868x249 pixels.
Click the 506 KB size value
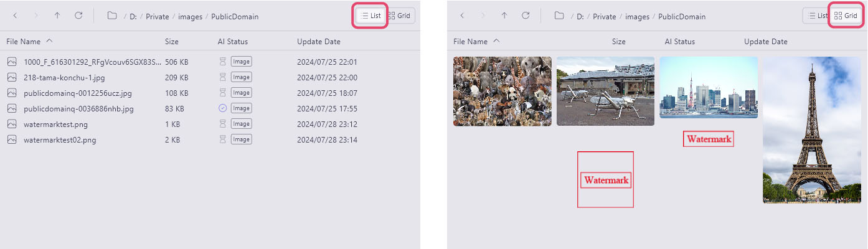(177, 62)
